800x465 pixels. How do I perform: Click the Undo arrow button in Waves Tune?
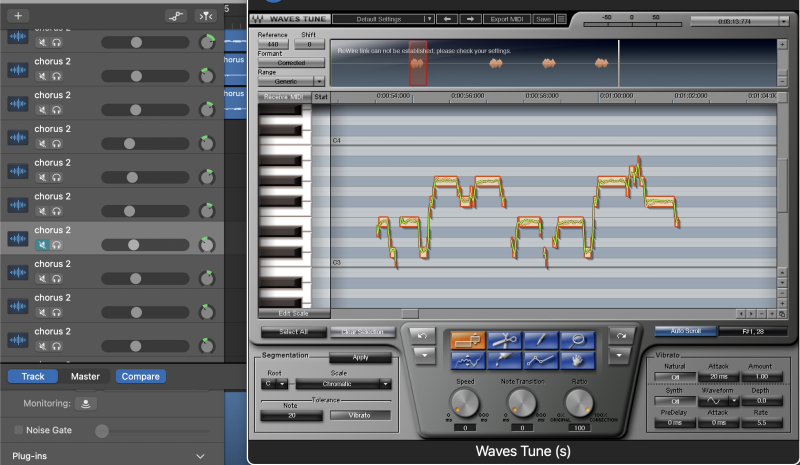pyautogui.click(x=422, y=335)
